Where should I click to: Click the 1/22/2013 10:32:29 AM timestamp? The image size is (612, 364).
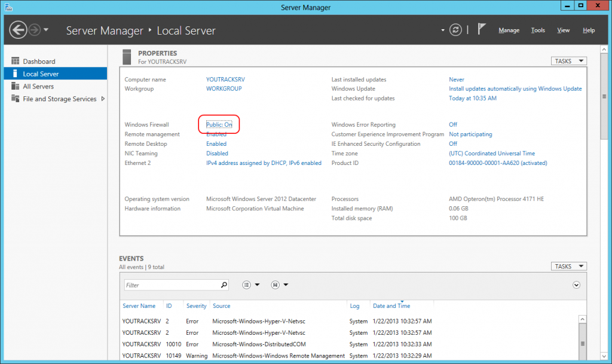(x=402, y=356)
